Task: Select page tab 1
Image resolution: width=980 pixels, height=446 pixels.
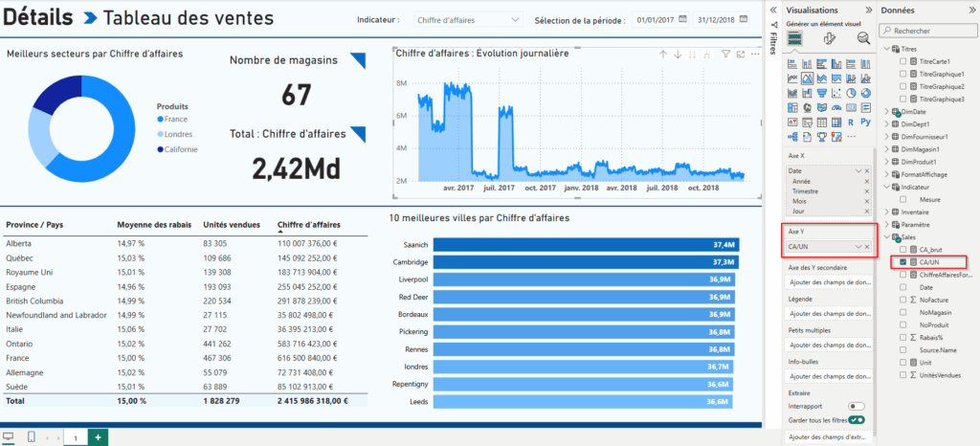Action: pyautogui.click(x=75, y=438)
